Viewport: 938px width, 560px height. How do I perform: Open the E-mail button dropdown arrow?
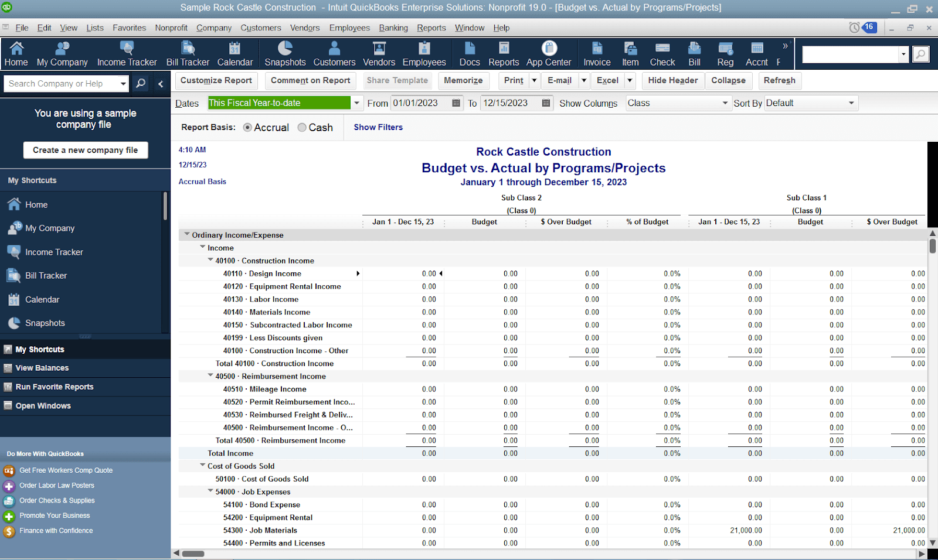tap(584, 80)
